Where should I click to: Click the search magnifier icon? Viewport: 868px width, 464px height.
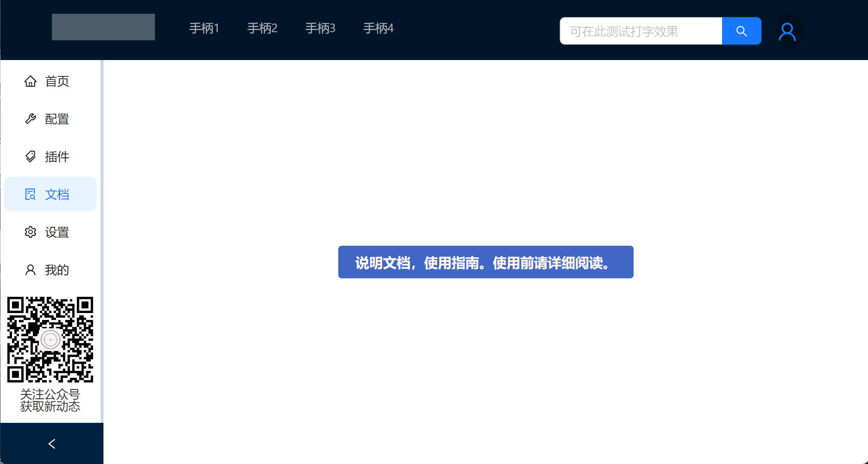[742, 31]
